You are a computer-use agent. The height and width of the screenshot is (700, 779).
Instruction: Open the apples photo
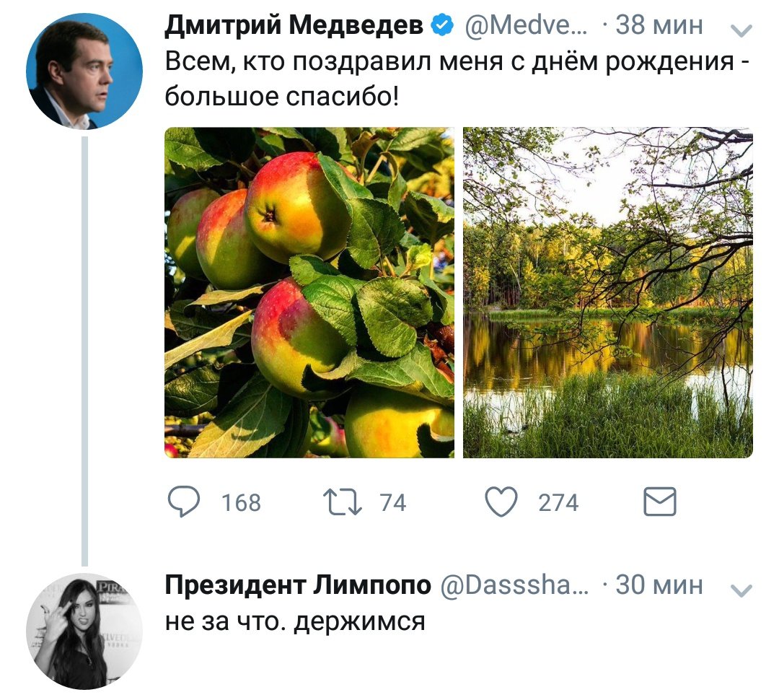point(309,292)
